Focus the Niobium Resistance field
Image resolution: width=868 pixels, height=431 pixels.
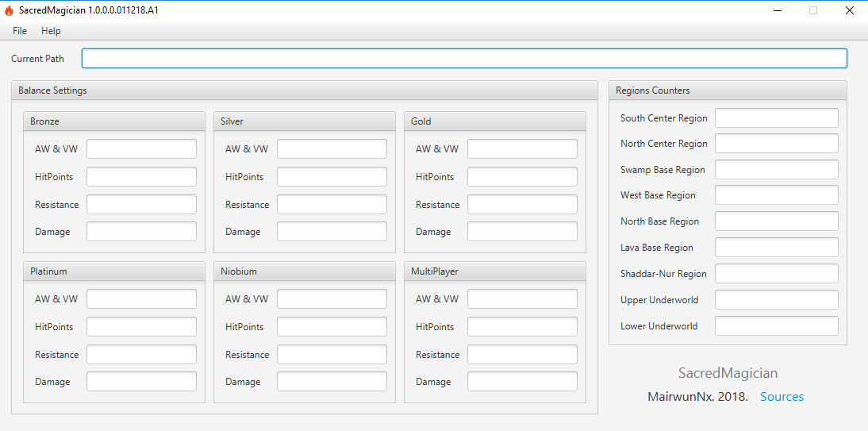[332, 355]
